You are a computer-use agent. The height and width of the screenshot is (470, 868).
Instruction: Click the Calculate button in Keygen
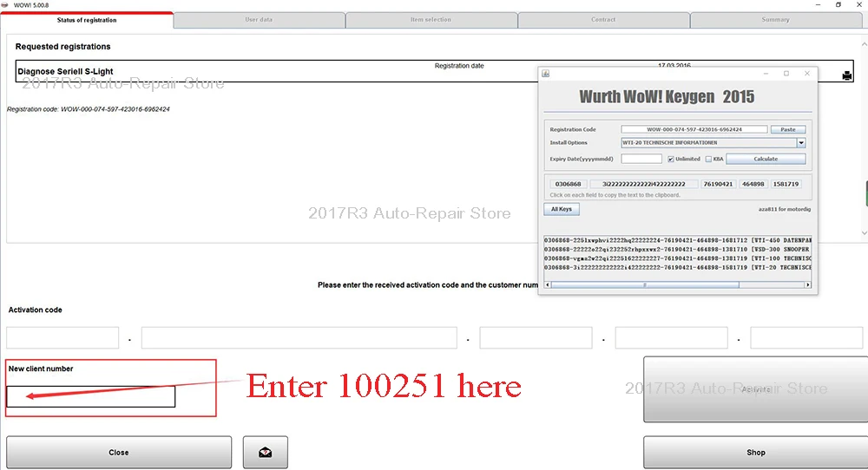(x=766, y=160)
